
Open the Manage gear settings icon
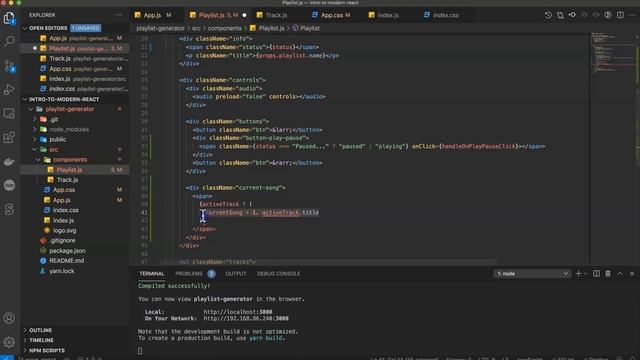9,342
